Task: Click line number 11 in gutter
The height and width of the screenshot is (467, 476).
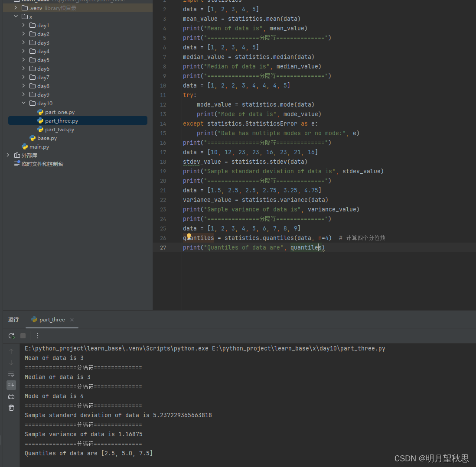Action: point(163,95)
